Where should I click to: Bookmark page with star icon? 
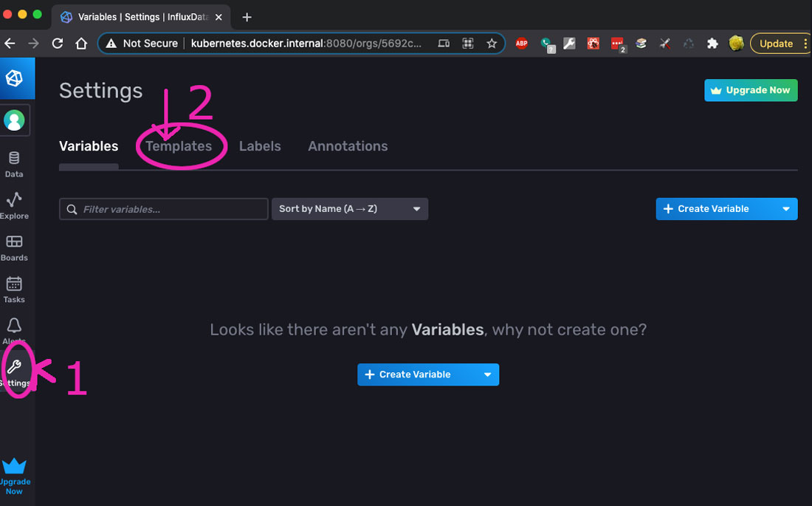(492, 44)
